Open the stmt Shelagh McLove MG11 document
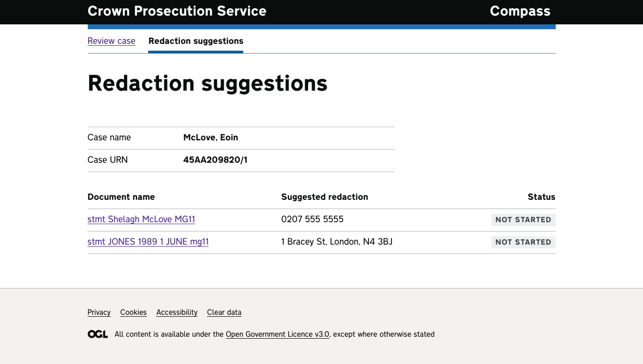643x364 pixels. [141, 219]
